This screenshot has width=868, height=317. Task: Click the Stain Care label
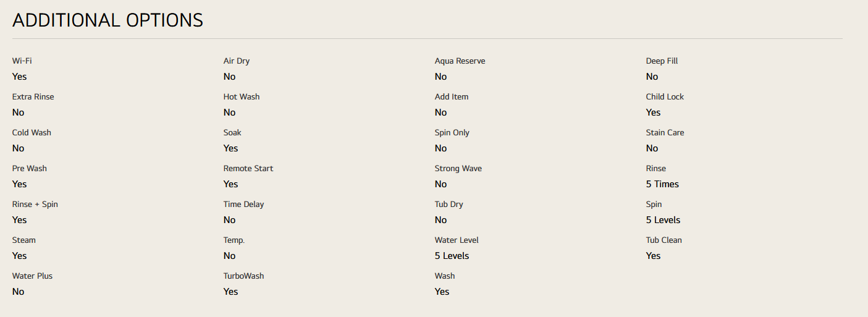pos(665,133)
